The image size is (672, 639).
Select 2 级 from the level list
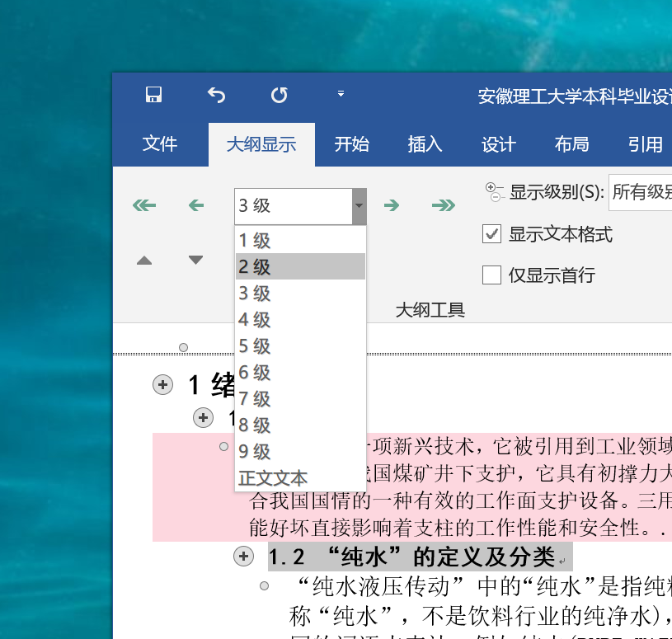(300, 267)
